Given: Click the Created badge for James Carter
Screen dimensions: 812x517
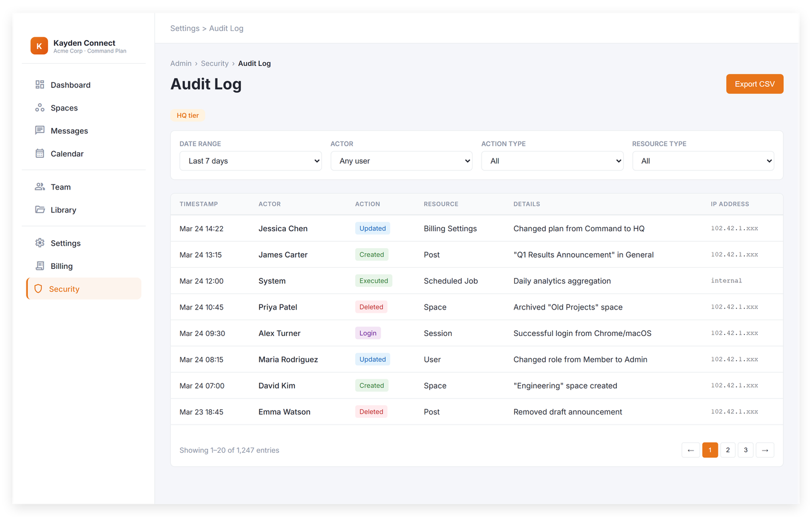Looking at the screenshot, I should [372, 254].
